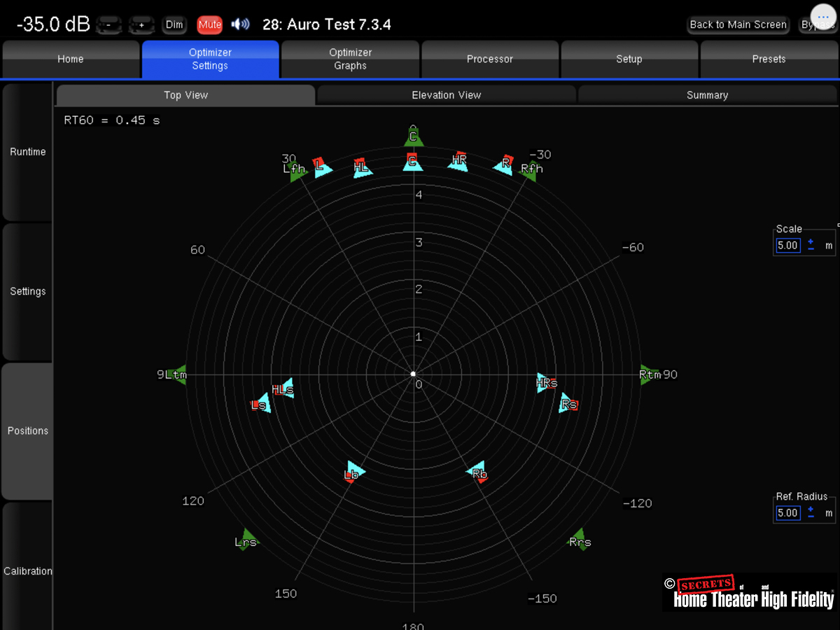Click the Scale value input field
Screen dimensions: 840x630
click(787, 246)
